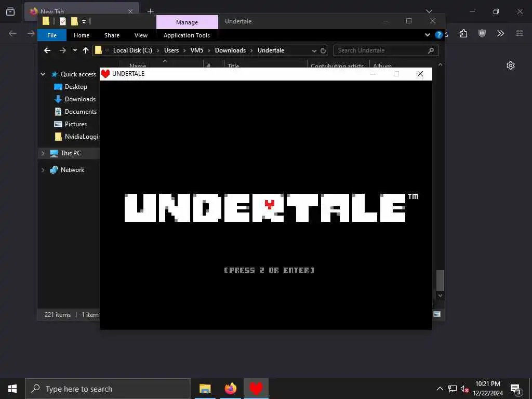This screenshot has height=399, width=532.
Task: Click Local Disk (C:) in the address path
Action: (132, 50)
